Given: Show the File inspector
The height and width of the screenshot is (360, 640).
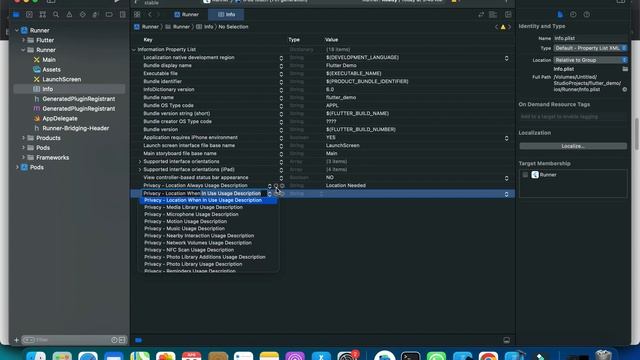Looking at the screenshot, I should [560, 15].
